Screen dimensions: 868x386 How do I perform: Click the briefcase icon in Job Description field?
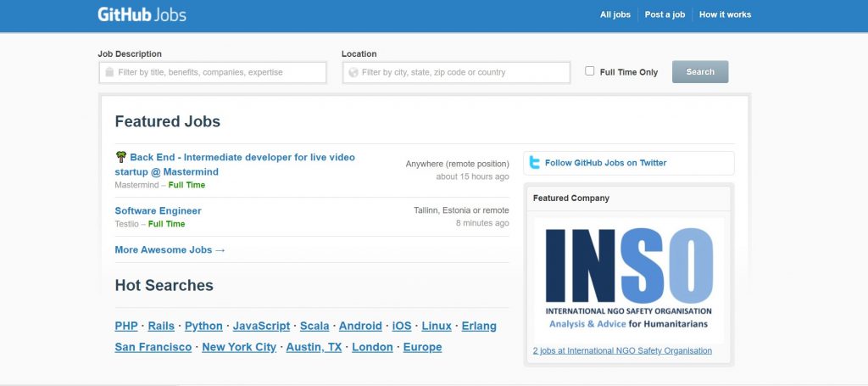[x=109, y=72]
